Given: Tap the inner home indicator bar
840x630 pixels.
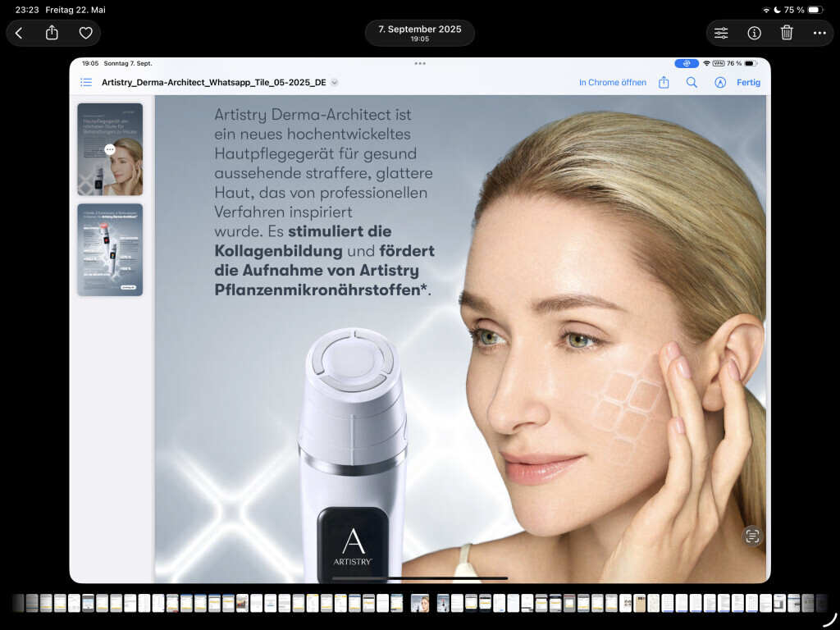Looking at the screenshot, I should (420, 578).
